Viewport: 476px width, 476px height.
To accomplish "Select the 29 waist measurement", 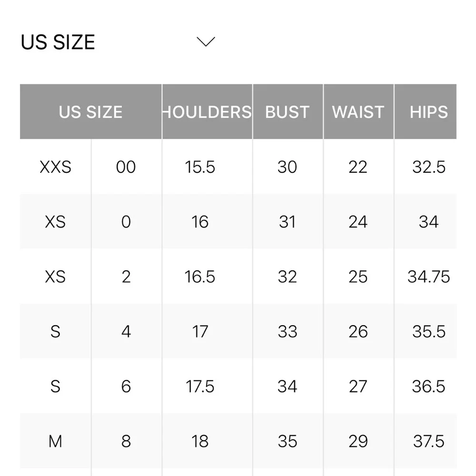I will [358, 441].
